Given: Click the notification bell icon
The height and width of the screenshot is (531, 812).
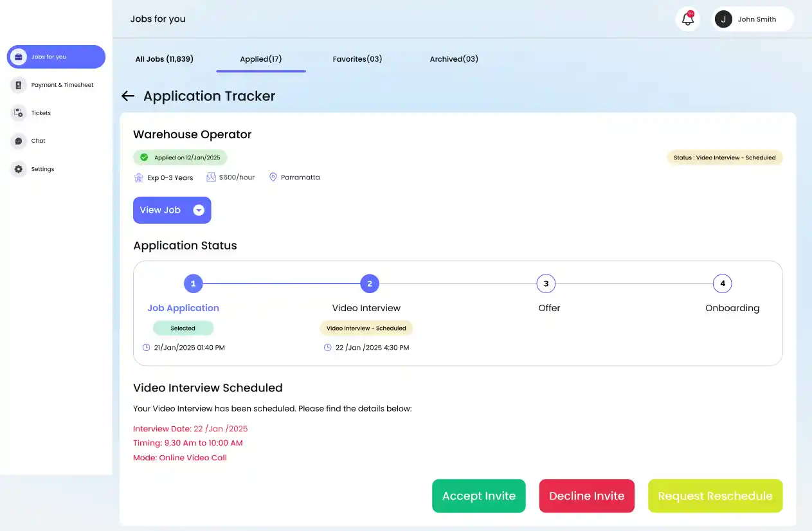Looking at the screenshot, I should (687, 19).
